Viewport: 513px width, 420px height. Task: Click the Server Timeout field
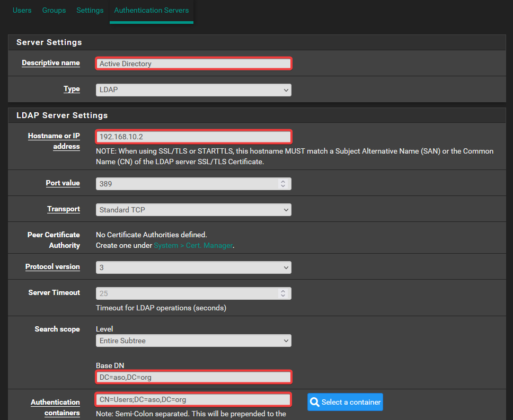185,293
